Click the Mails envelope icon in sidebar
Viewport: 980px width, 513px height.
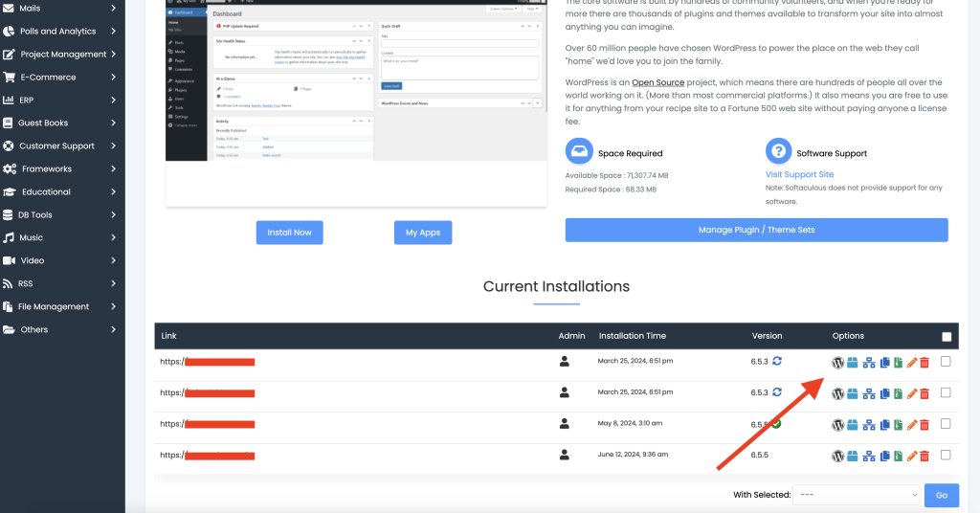[x=8, y=8]
